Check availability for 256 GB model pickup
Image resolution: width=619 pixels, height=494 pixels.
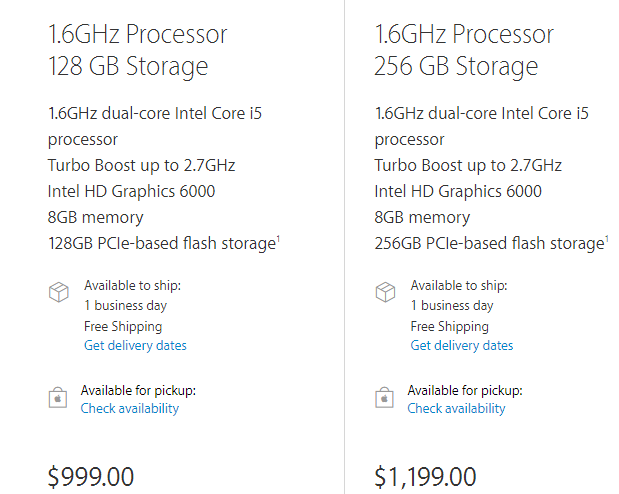tap(456, 408)
